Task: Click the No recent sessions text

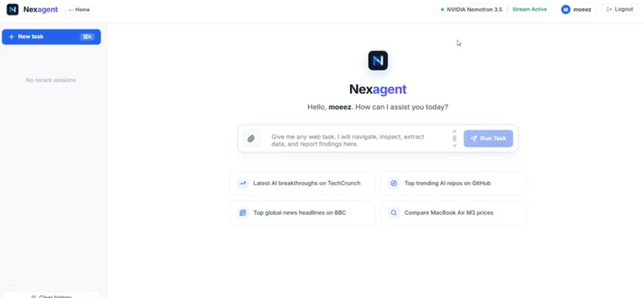Action: 51,80
